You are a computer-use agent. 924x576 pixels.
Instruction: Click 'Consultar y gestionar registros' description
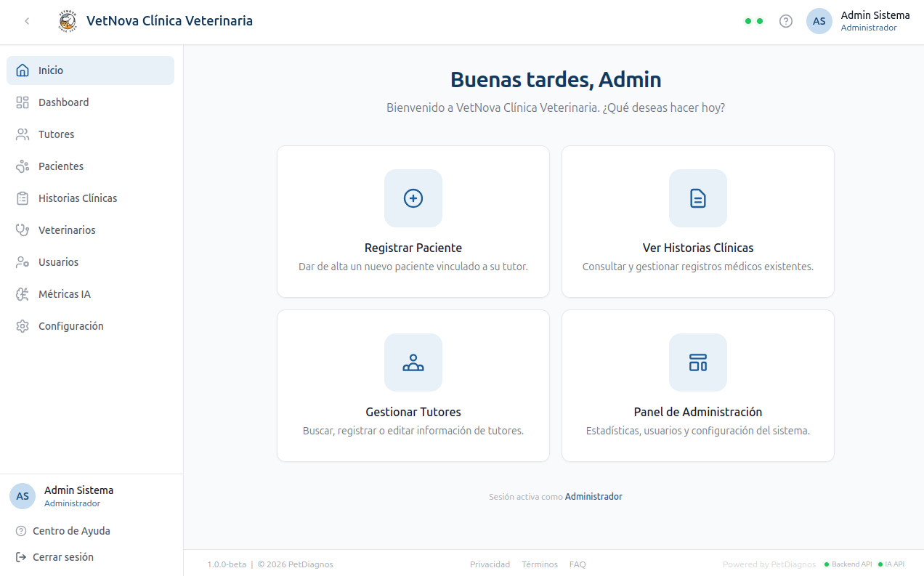point(698,267)
